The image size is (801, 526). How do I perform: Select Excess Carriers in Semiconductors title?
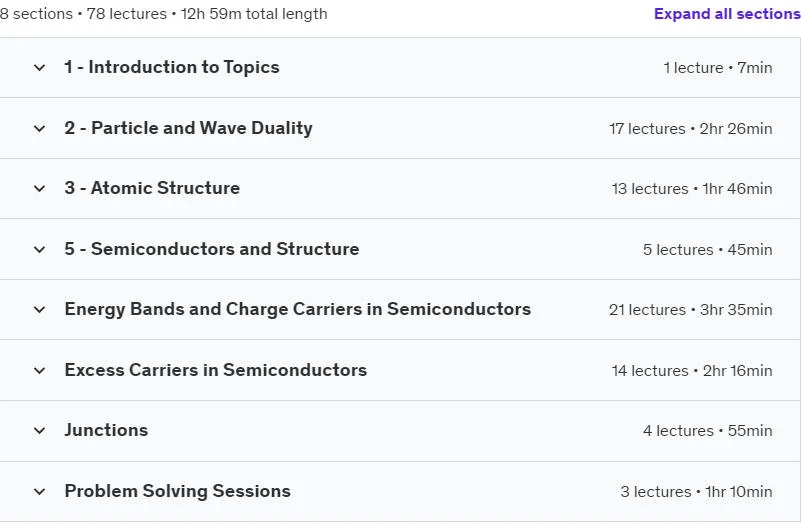tap(216, 370)
